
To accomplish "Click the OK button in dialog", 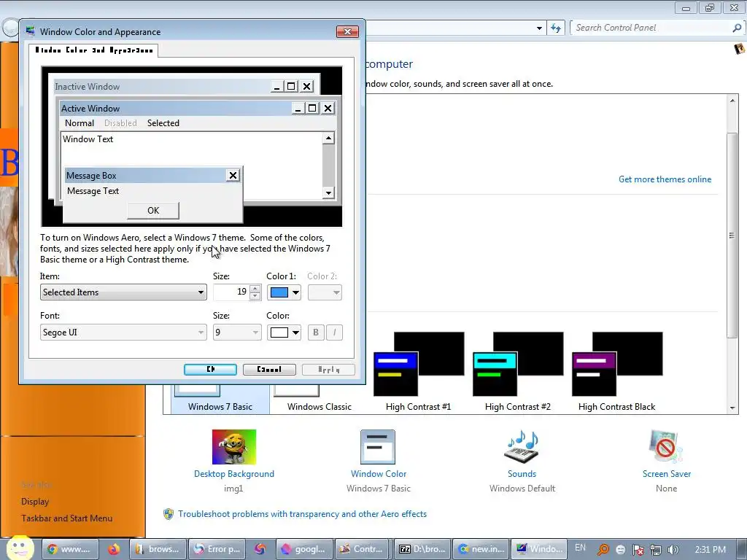I will pos(211,370).
